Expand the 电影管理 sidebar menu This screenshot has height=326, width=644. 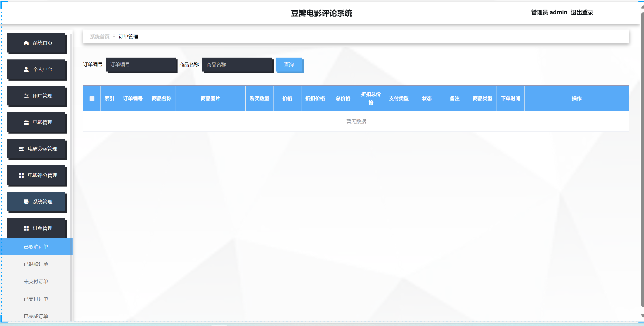[x=43, y=122]
